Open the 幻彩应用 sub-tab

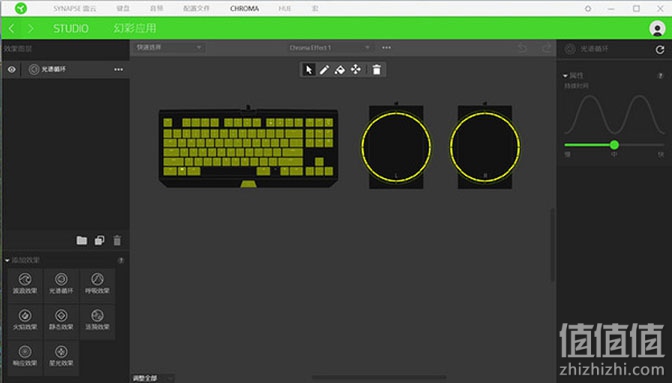click(135, 28)
